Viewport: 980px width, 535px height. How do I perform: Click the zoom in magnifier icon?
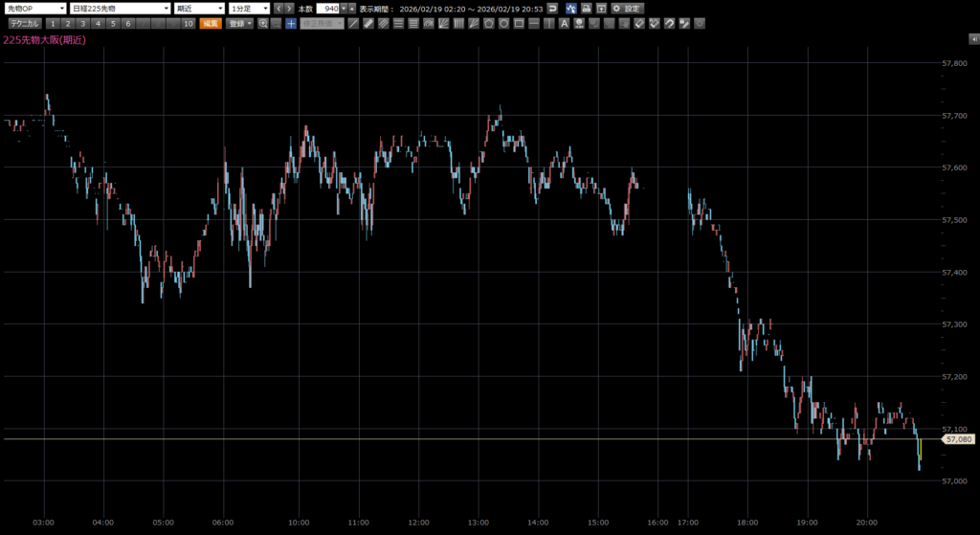[263, 23]
